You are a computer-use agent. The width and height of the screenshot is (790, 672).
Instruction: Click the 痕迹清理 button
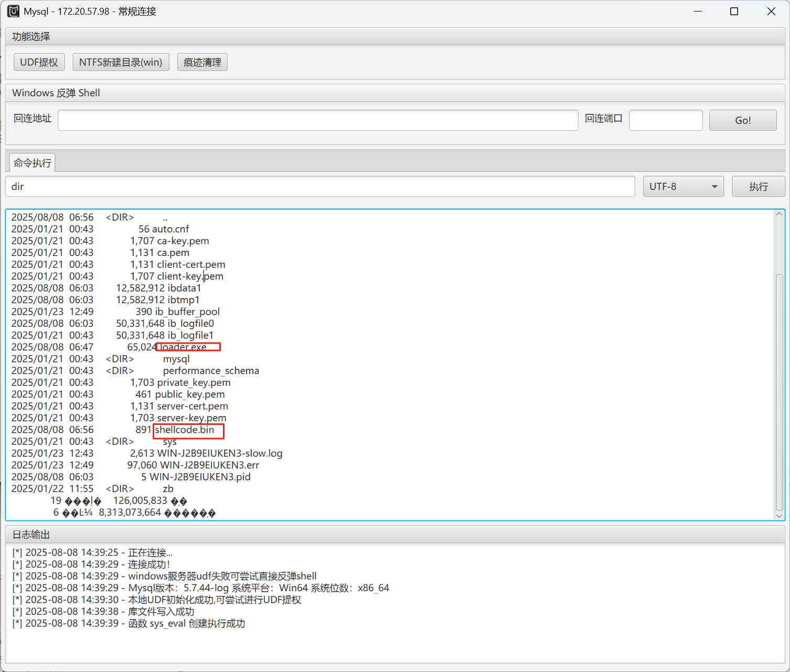(202, 62)
